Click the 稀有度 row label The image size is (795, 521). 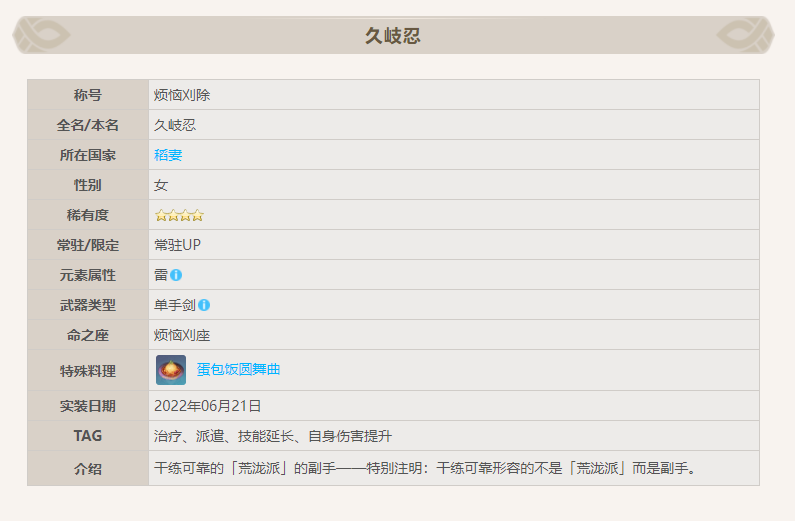(88, 215)
